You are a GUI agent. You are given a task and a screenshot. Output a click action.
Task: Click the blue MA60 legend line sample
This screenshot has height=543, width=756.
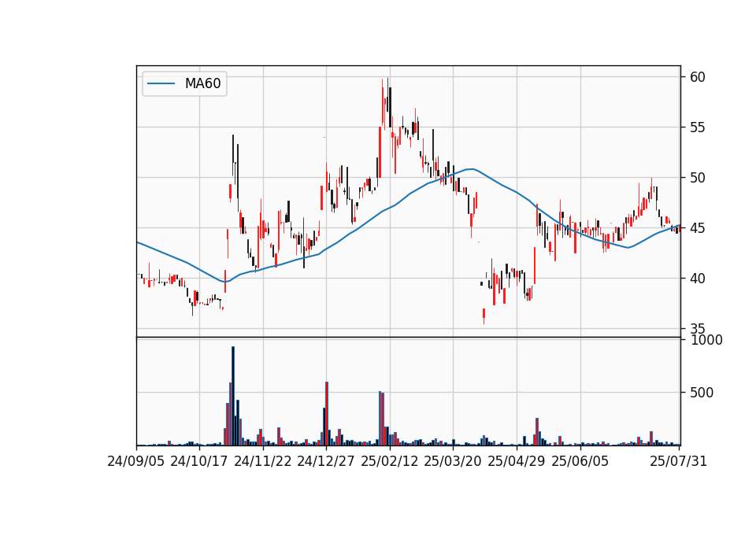pos(161,84)
